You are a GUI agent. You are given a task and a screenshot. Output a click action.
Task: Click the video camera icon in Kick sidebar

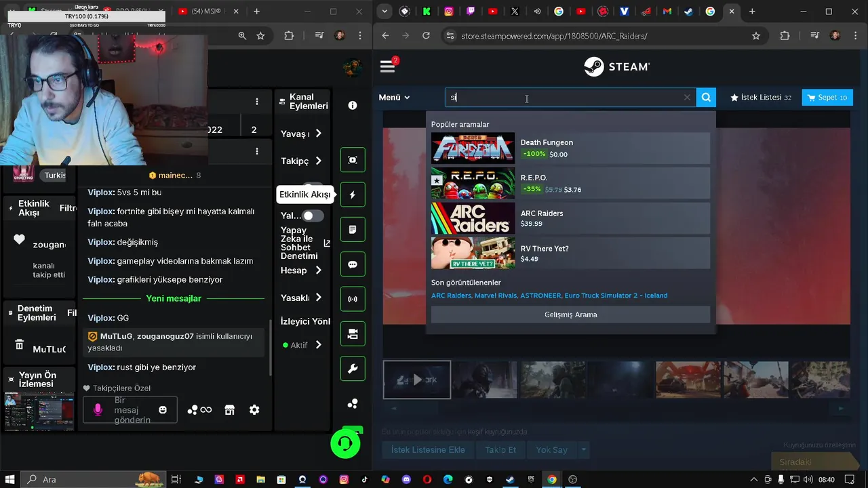coord(353,333)
